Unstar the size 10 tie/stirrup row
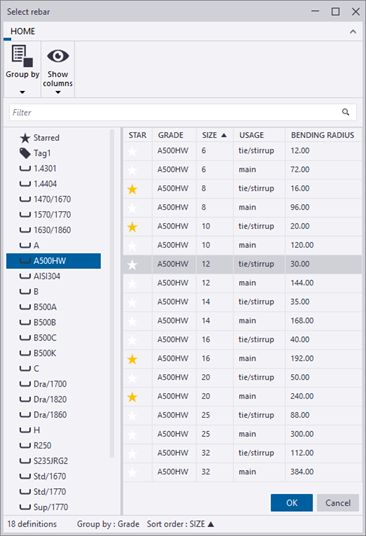The width and height of the screenshot is (366, 536). pyautogui.click(x=132, y=227)
